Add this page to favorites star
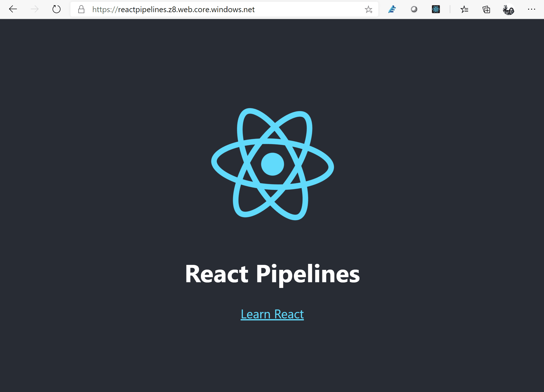 pos(368,9)
